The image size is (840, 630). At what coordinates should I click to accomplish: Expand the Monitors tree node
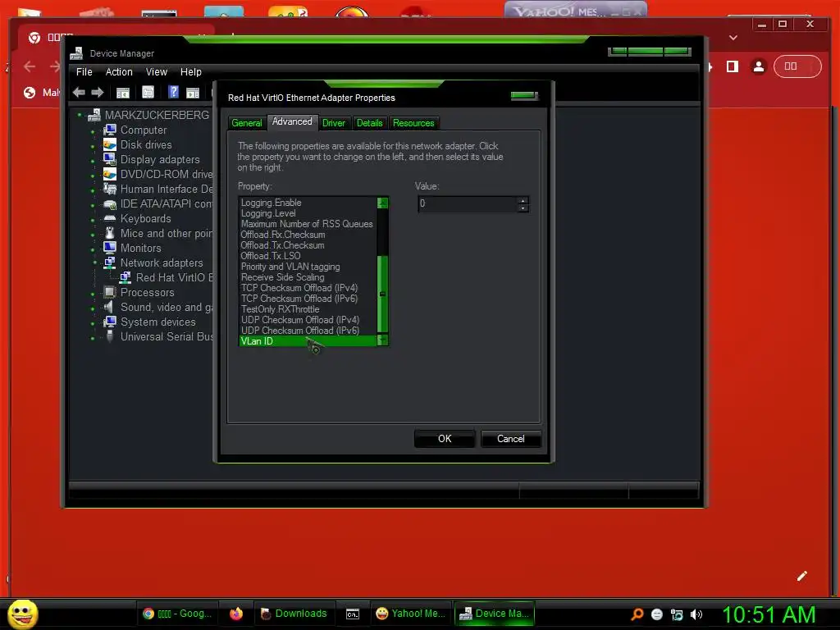click(x=93, y=249)
